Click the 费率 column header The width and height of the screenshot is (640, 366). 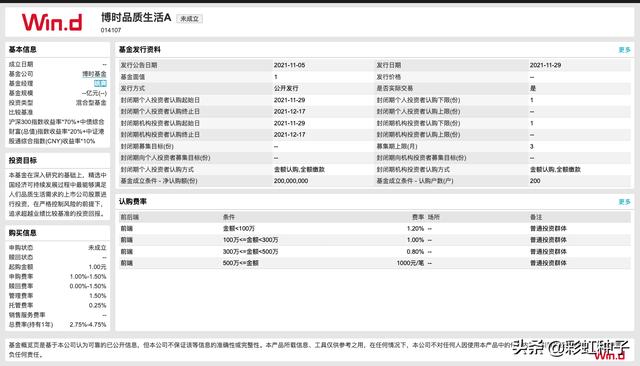pyautogui.click(x=418, y=217)
